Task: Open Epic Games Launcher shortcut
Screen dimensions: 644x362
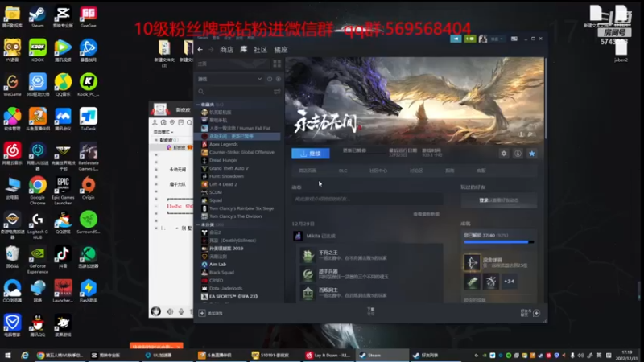Action: pos(63,191)
